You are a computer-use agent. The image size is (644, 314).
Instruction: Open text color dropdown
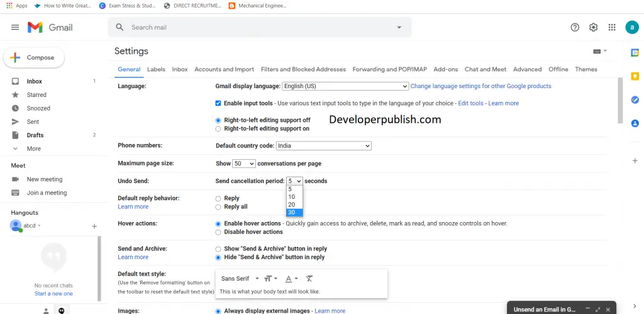pos(291,279)
